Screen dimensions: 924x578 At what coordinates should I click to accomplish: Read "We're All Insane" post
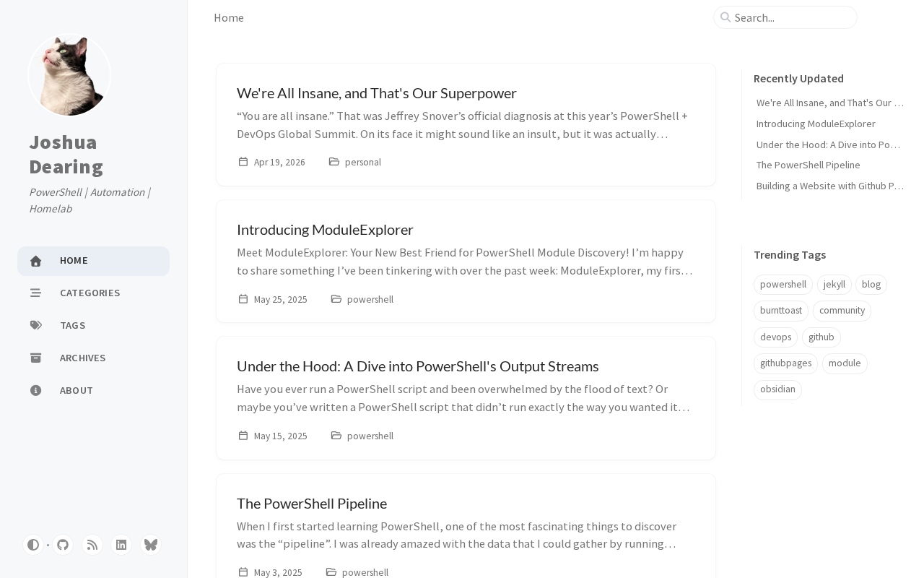tap(376, 93)
